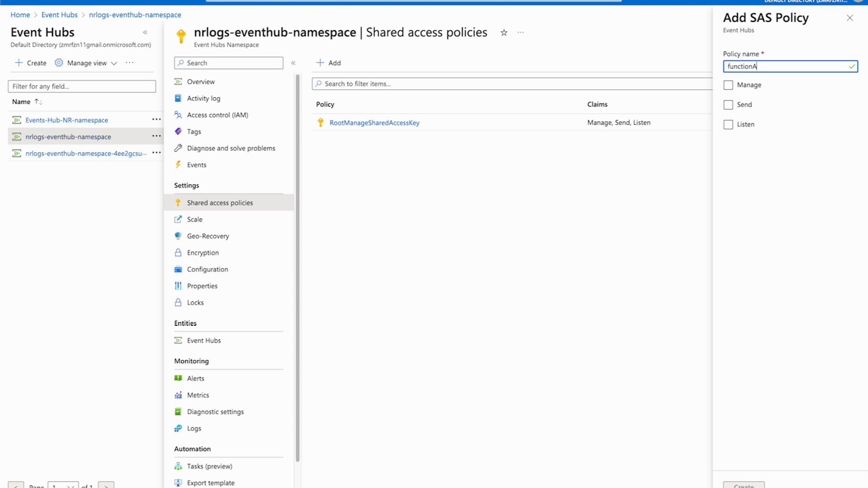This screenshot has width=868, height=488.
Task: Click Create in the Event Hubs pane
Action: tap(31, 63)
